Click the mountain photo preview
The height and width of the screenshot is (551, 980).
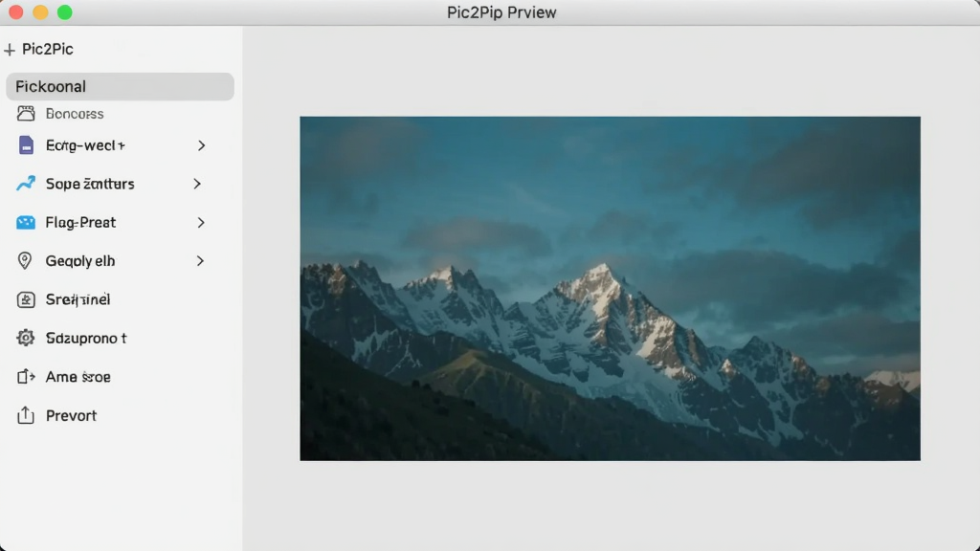(610, 289)
